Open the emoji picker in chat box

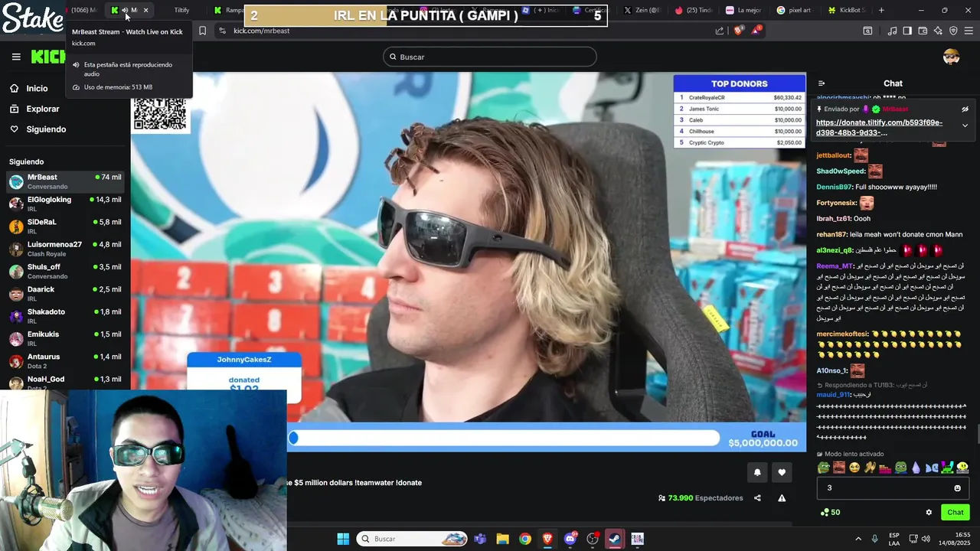click(x=957, y=488)
